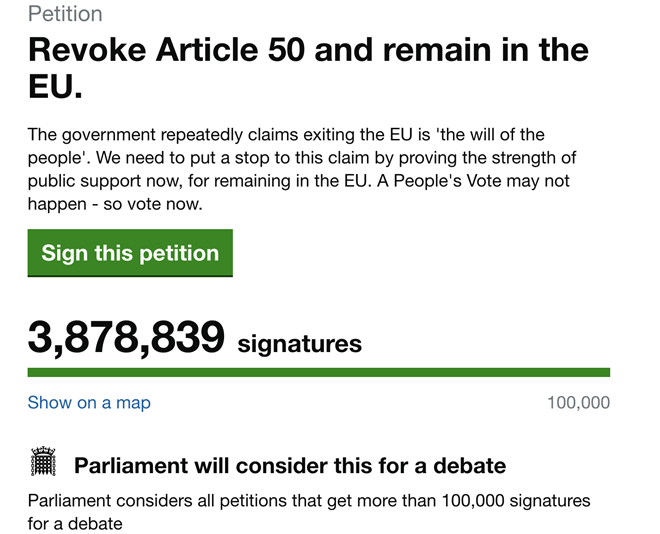Click the Revoke Article 50 petition title
The width and height of the screenshot is (660, 534).
tap(308, 67)
